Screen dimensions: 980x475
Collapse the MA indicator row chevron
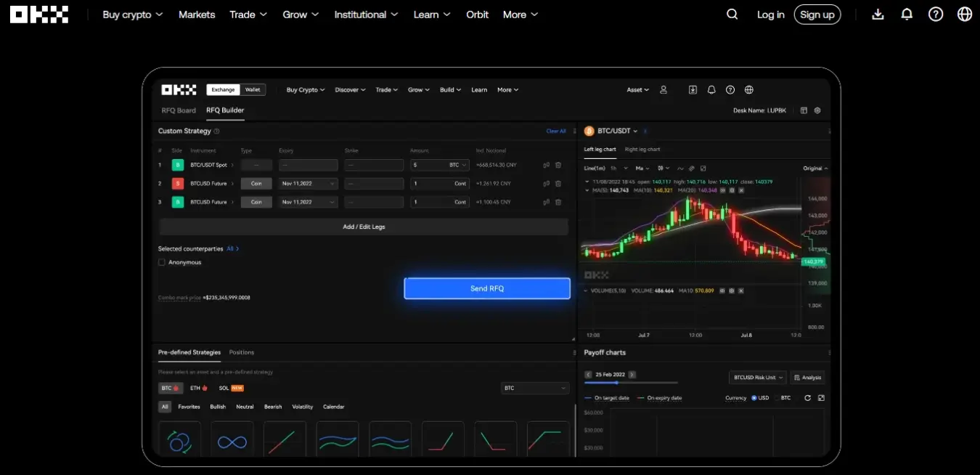[586, 190]
